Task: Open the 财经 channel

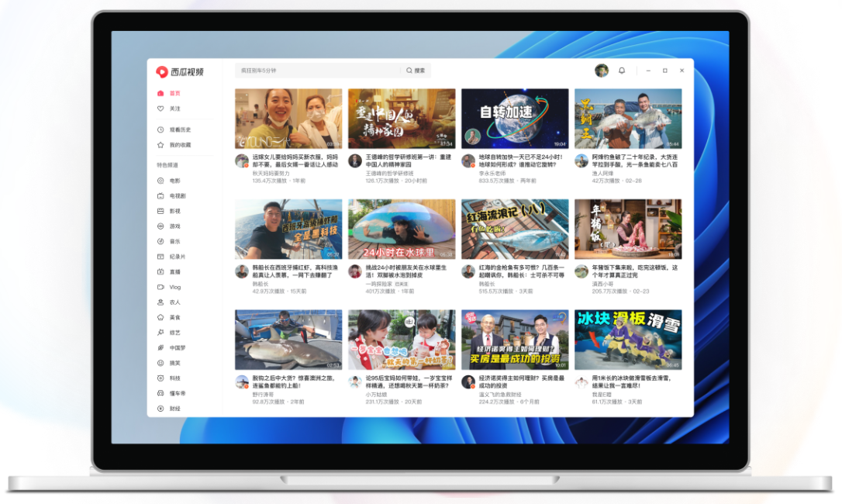Action: point(175,409)
